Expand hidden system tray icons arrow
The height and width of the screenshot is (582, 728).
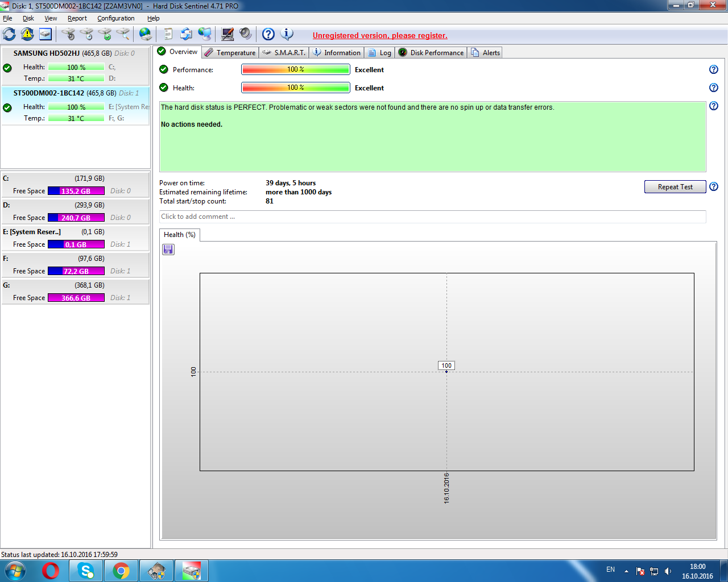coord(626,571)
